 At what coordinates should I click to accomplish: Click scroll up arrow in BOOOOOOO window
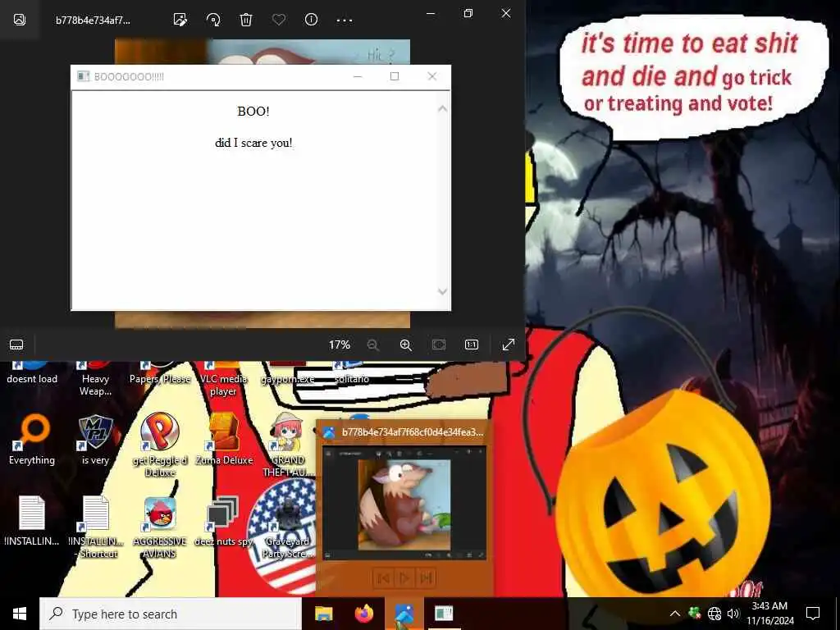coord(442,109)
